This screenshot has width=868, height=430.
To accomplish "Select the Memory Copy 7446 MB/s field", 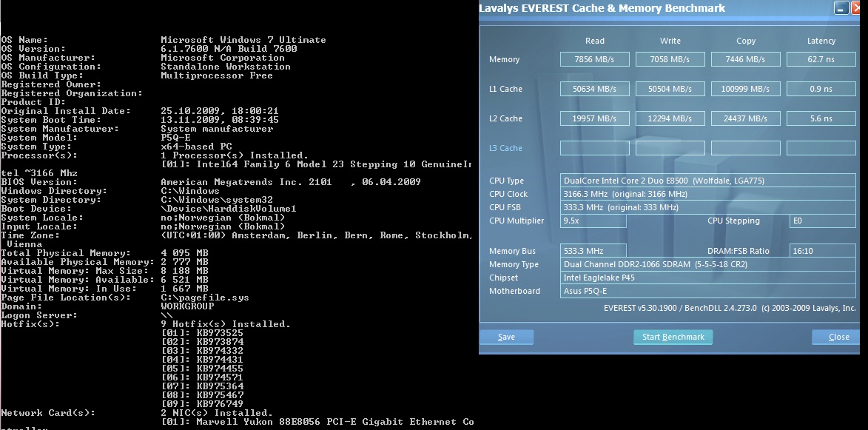I will pos(746,59).
